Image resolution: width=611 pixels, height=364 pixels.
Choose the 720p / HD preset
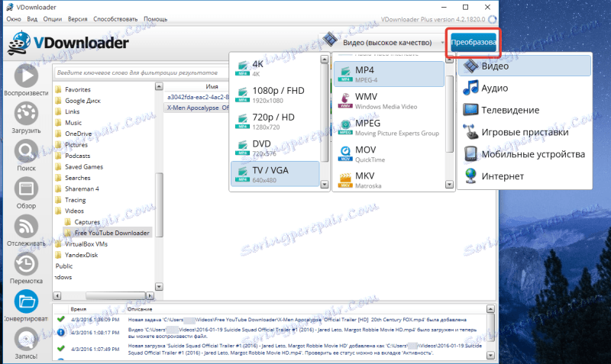click(x=276, y=121)
